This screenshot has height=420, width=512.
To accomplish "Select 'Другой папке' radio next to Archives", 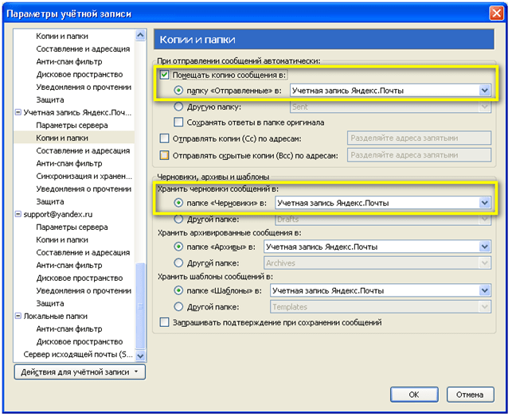I will click(178, 262).
